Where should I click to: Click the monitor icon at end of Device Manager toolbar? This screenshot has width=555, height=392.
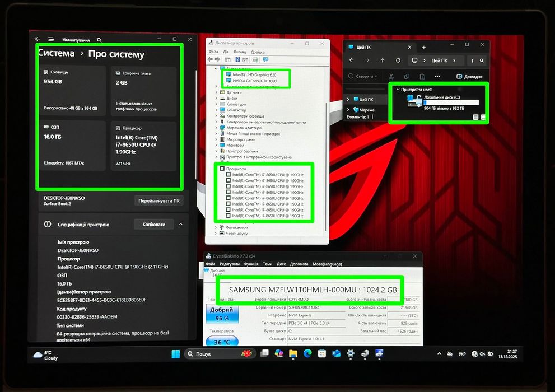tap(265, 59)
